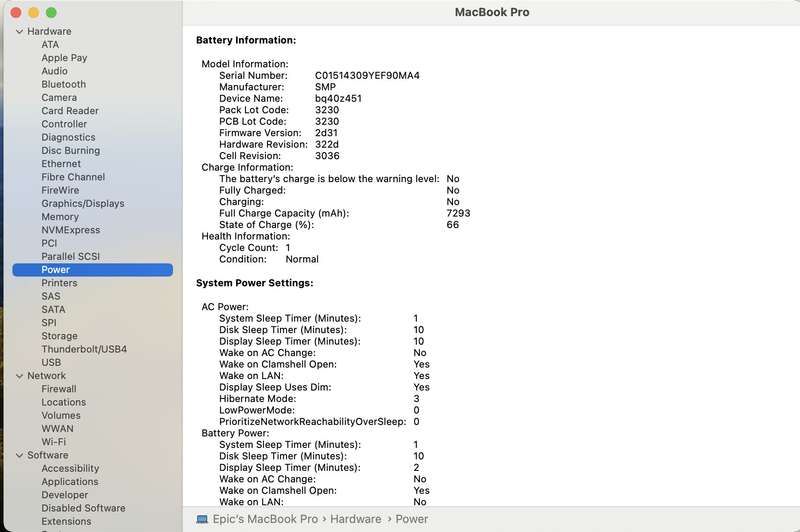Click the MacBook icon in path bar
This screenshot has width=800, height=532.
click(x=202, y=520)
